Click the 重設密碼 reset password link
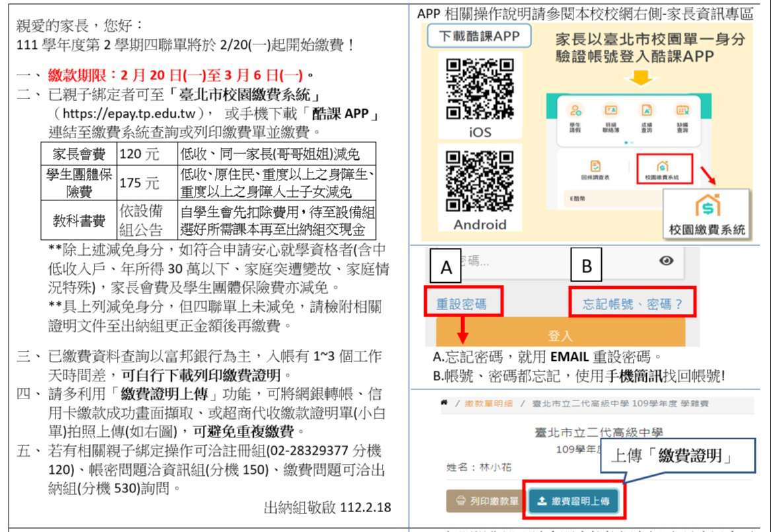Screen dimensions: 771x532 click(x=461, y=304)
